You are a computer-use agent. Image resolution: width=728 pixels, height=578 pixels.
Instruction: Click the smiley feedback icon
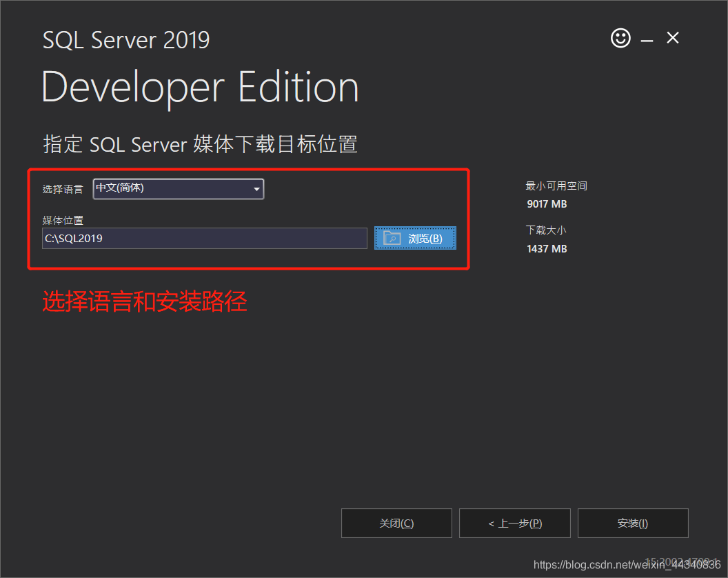620,38
